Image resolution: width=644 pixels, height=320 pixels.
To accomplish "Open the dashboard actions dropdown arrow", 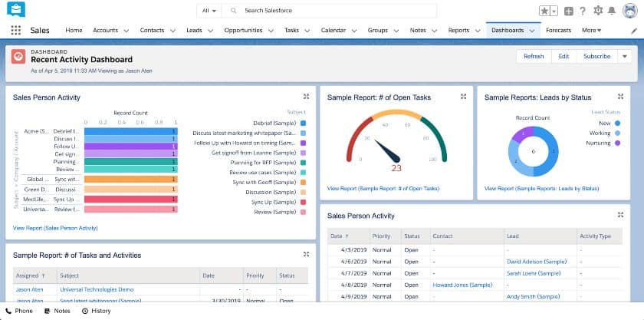I will coord(625,56).
